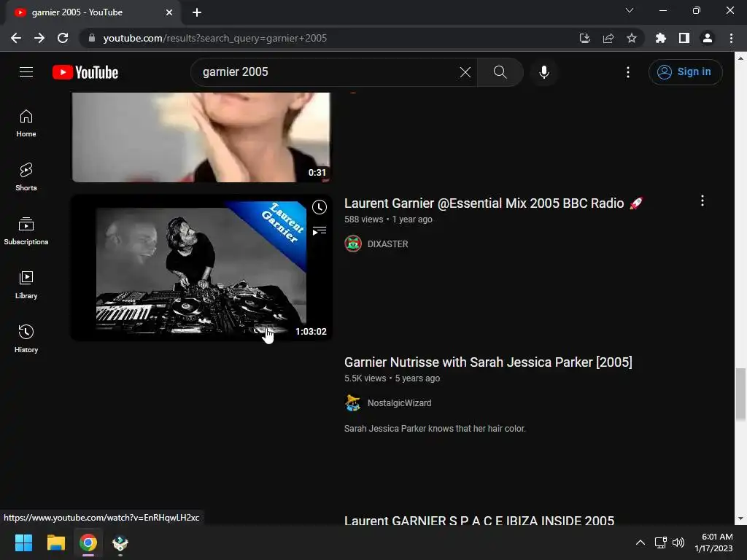The image size is (747, 560).
Task: Open History in sidebar
Action: 26,338
